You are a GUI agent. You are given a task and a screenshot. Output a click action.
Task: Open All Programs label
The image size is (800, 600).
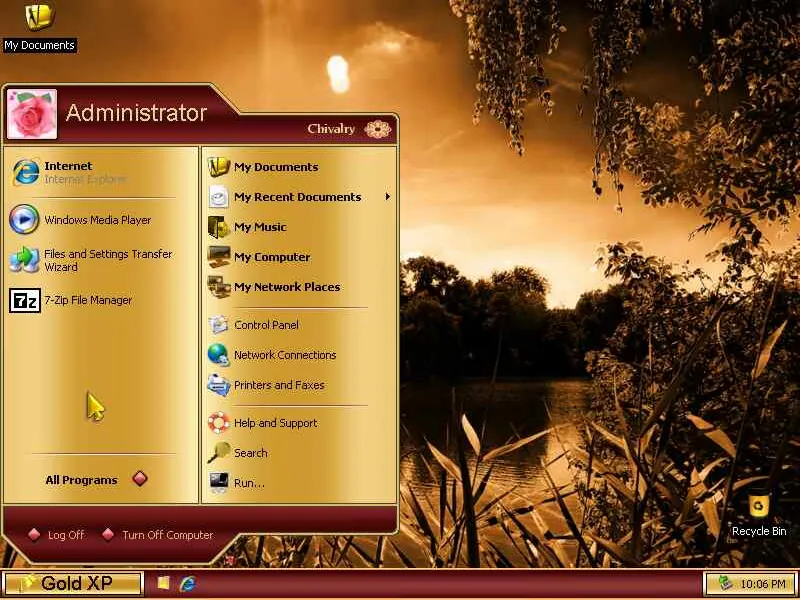coord(82,480)
